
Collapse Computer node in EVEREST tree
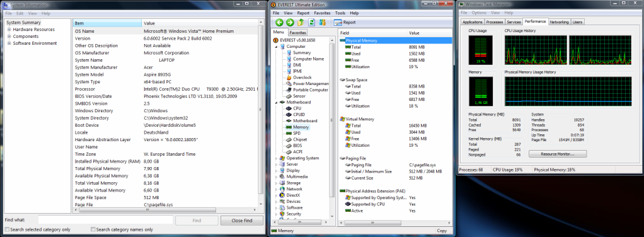[x=276, y=47]
